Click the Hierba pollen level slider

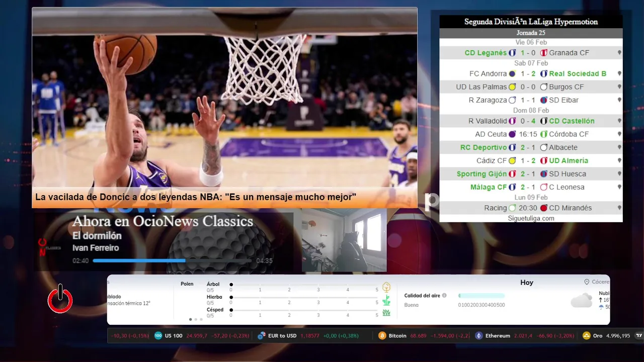click(304, 297)
